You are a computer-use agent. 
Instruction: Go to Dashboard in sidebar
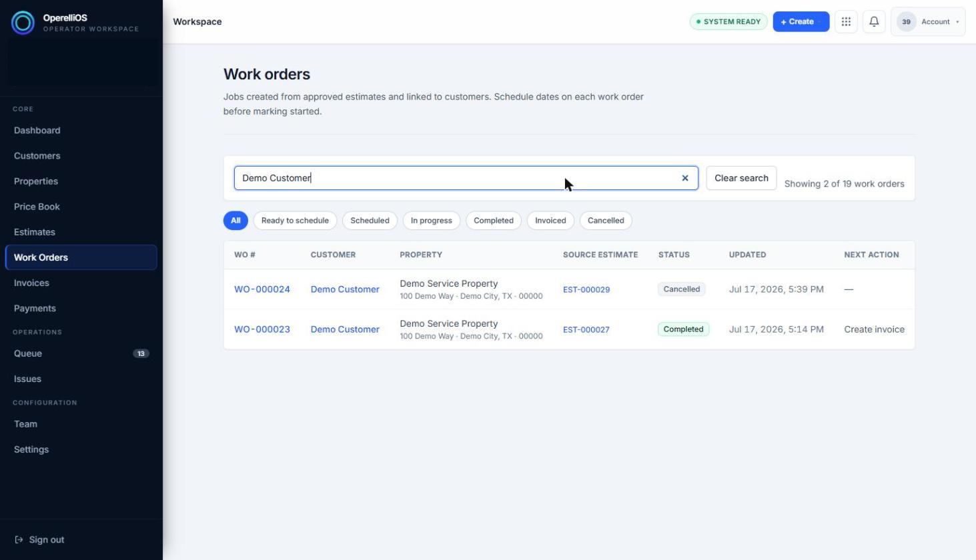pyautogui.click(x=81, y=131)
